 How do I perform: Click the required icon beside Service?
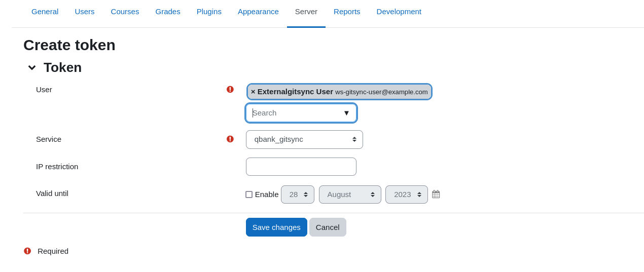tap(230, 139)
